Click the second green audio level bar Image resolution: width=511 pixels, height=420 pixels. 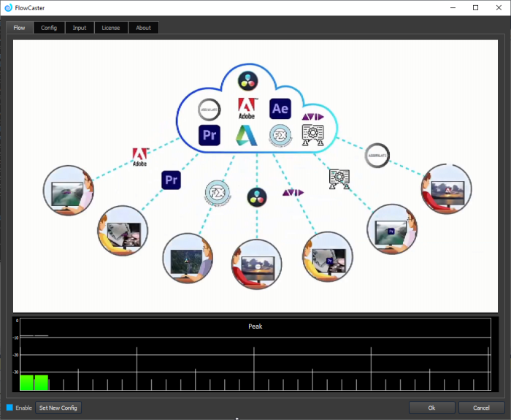[x=42, y=383]
